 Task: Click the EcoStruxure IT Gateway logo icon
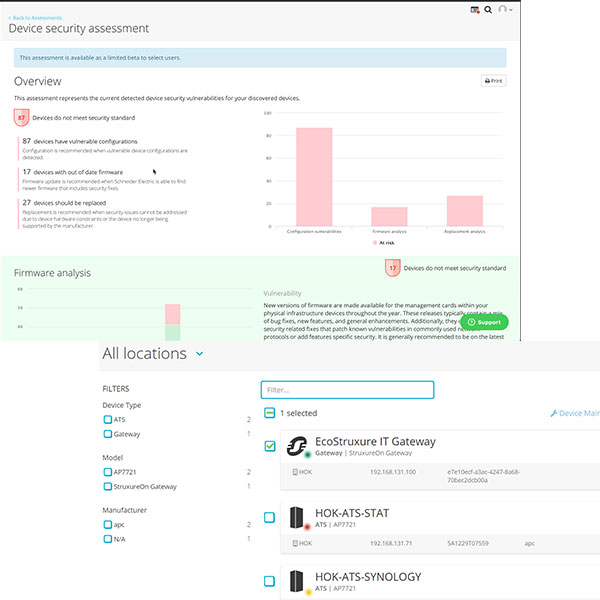coord(297,446)
